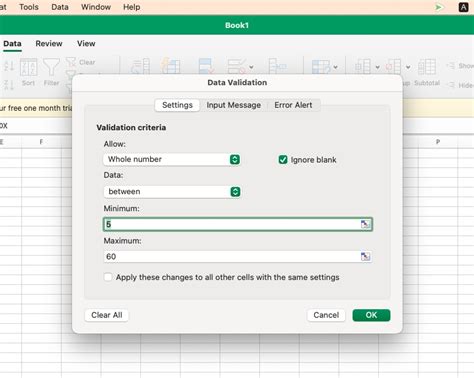Image resolution: width=474 pixels, height=378 pixels.
Task: Switch to the Error Alert tab
Action: 293,105
